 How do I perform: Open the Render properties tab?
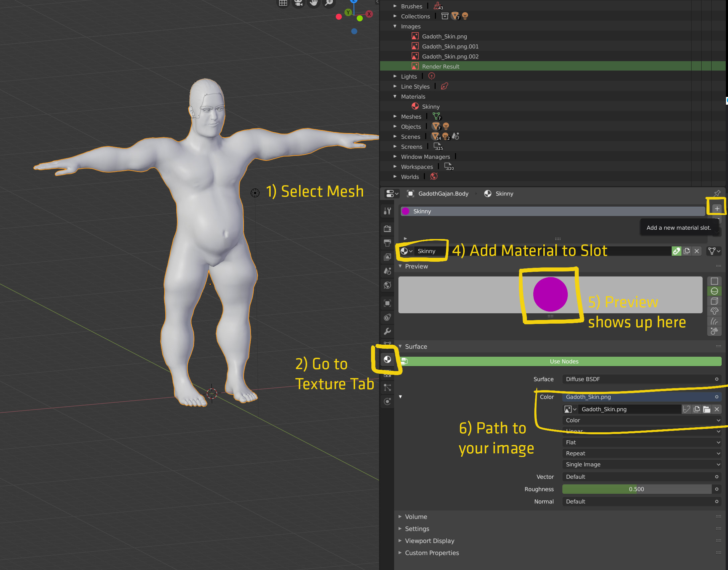click(x=387, y=229)
